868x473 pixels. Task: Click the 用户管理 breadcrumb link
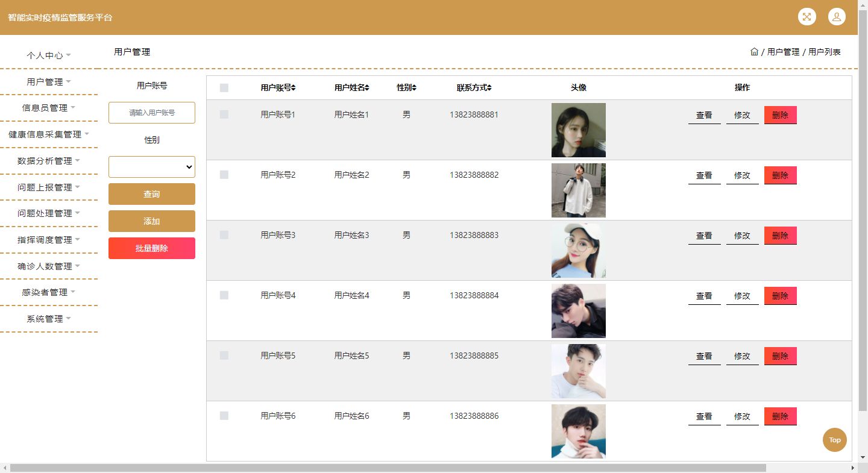783,52
